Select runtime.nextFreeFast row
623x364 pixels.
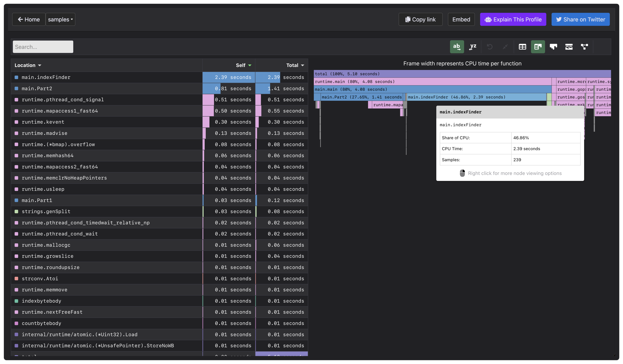(x=159, y=312)
